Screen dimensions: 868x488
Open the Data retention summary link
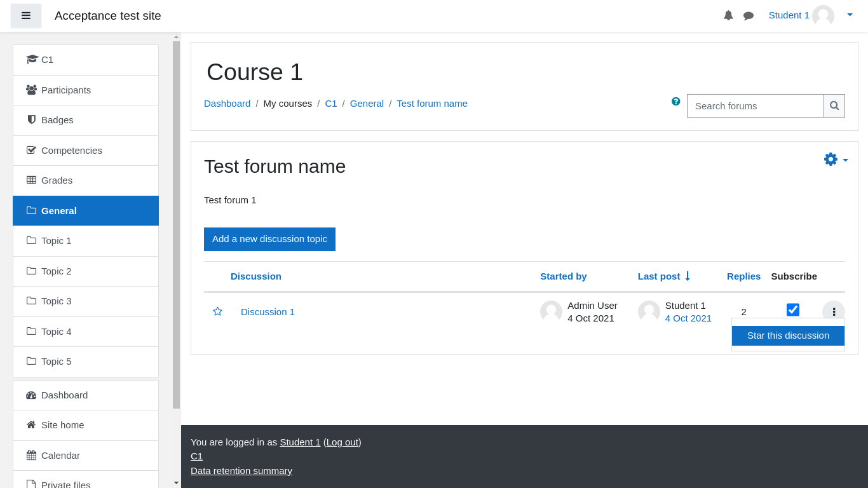241,471
